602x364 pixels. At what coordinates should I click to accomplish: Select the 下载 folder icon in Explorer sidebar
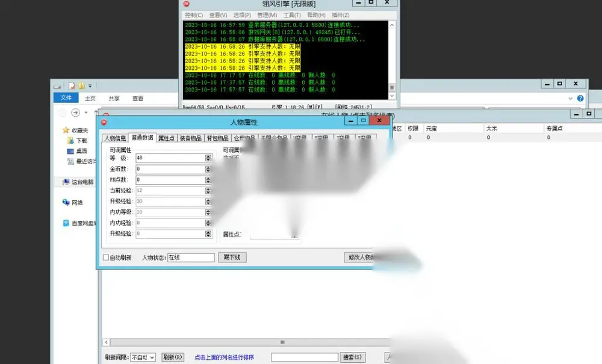coord(70,140)
